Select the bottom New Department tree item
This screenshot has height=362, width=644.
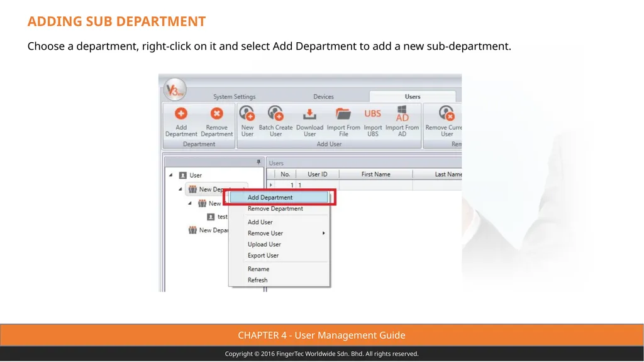[208, 230]
